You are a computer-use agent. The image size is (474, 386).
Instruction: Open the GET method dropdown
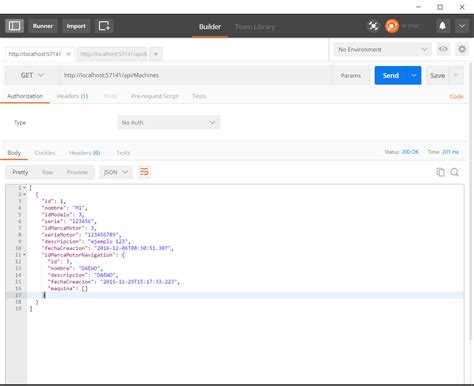click(32, 75)
